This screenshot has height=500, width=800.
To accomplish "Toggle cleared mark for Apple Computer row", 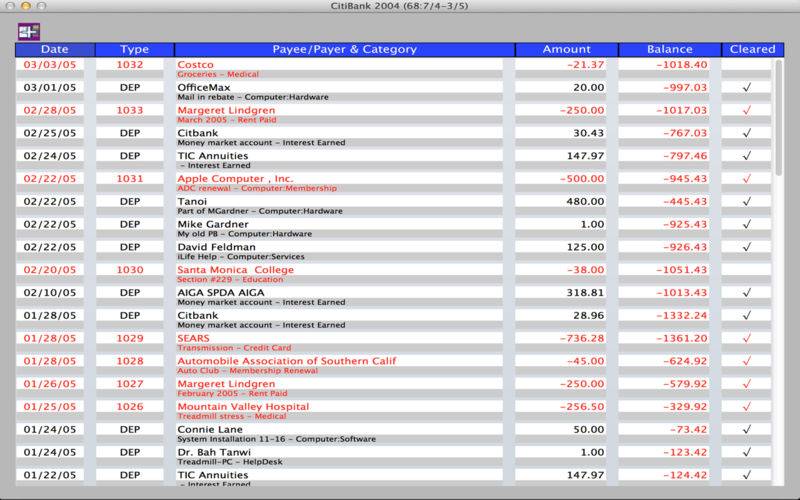I will tap(746, 179).
